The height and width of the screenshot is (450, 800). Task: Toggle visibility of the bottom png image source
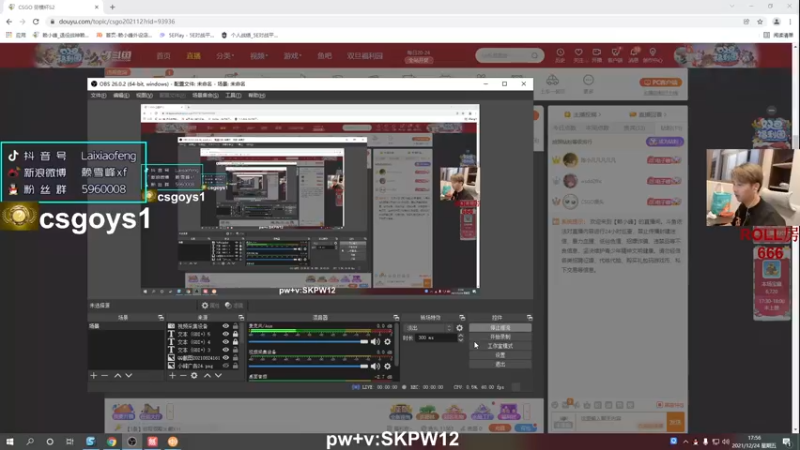tap(226, 366)
